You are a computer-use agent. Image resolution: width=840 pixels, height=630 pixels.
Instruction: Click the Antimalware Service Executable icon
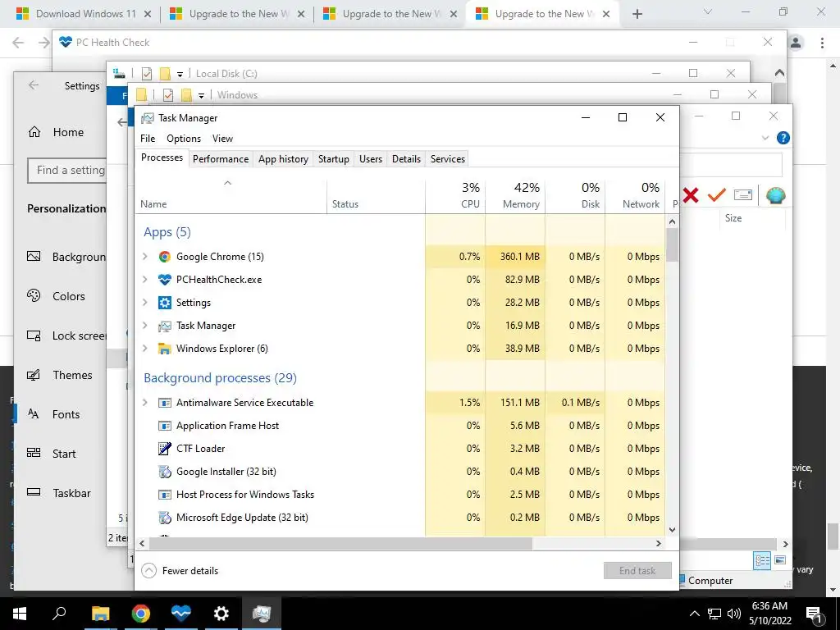click(164, 403)
